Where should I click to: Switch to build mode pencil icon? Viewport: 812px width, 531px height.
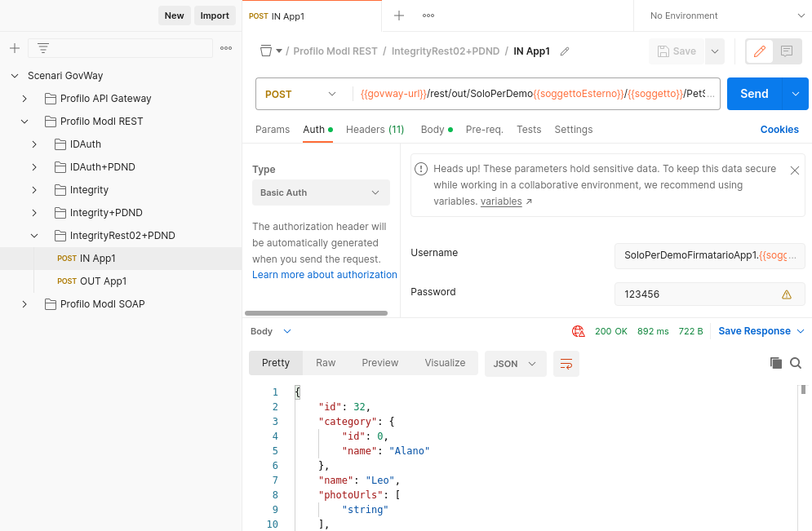point(759,51)
